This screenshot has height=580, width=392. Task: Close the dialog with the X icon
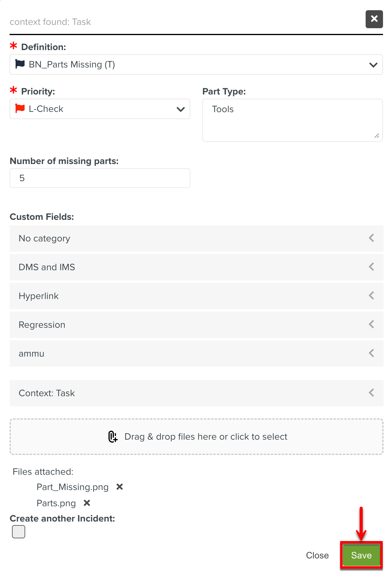pyautogui.click(x=374, y=19)
